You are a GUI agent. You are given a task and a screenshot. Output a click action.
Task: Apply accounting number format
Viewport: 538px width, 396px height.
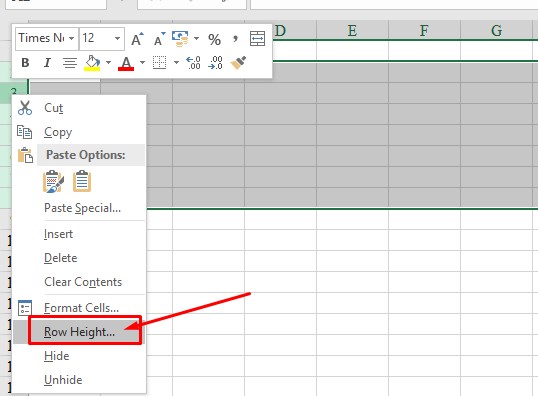(x=180, y=39)
